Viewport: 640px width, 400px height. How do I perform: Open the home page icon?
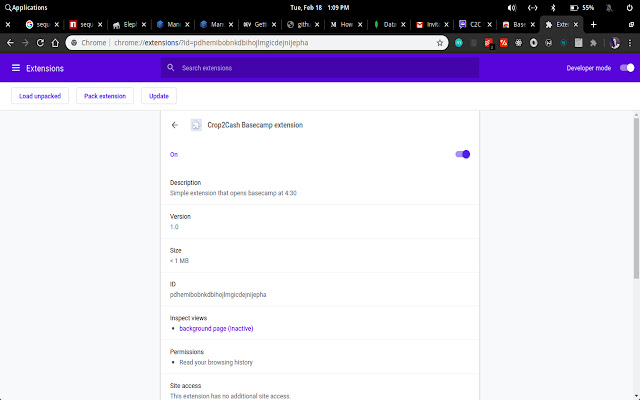[x=55, y=42]
